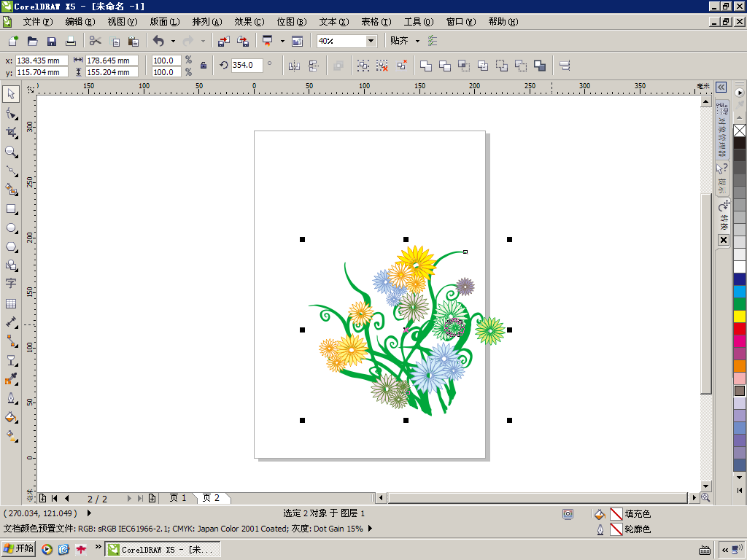Click the Paste clipboard icon
Viewport: 747px width, 560px height.
(133, 42)
